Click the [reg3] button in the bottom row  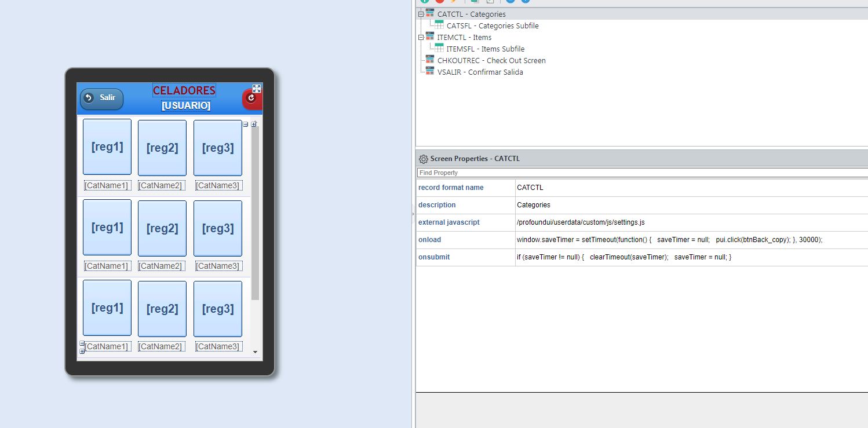pyautogui.click(x=218, y=309)
